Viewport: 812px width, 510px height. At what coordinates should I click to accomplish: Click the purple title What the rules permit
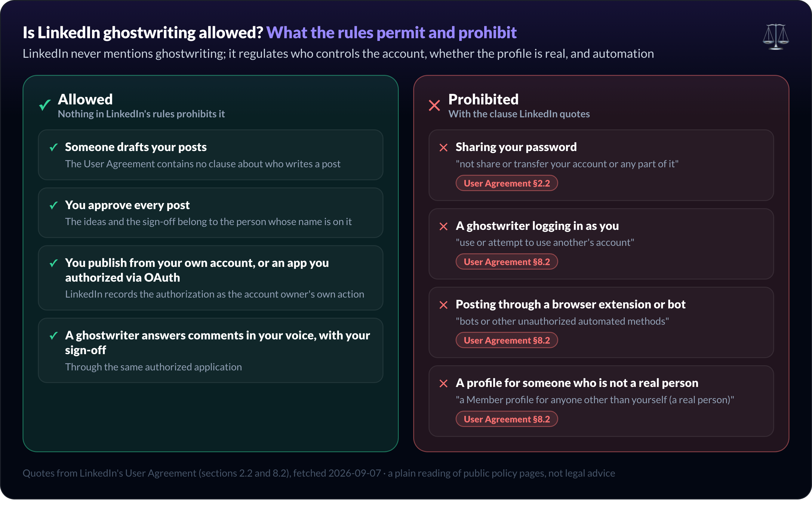click(391, 33)
